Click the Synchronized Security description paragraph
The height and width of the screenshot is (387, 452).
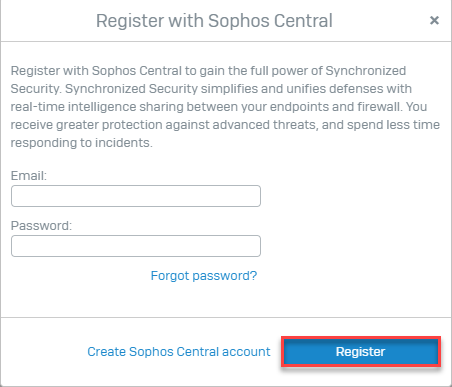(225, 107)
